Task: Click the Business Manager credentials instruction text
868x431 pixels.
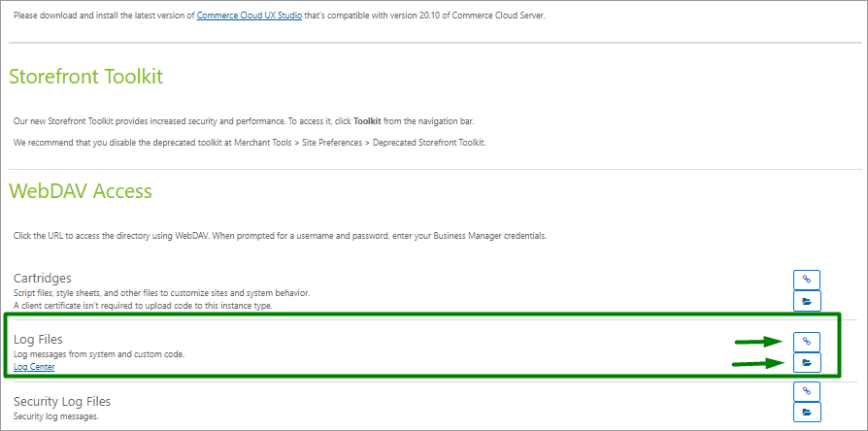Action: pos(280,236)
